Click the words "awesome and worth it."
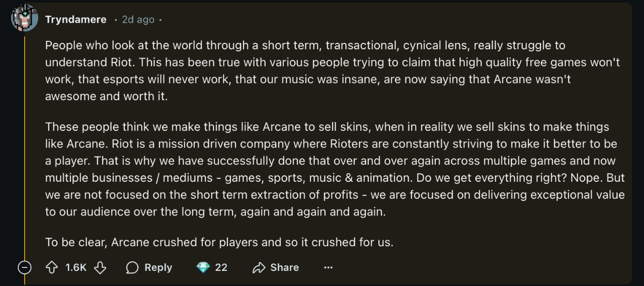 106,96
